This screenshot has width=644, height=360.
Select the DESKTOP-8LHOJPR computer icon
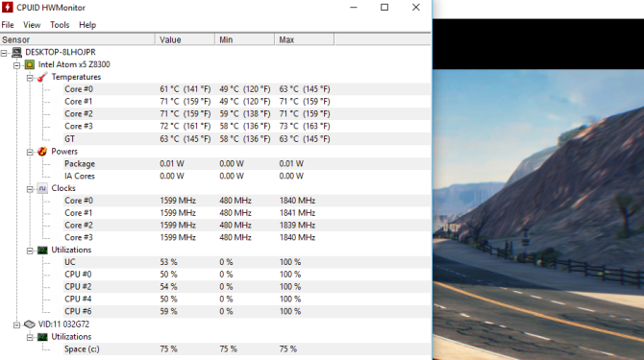pos(17,52)
